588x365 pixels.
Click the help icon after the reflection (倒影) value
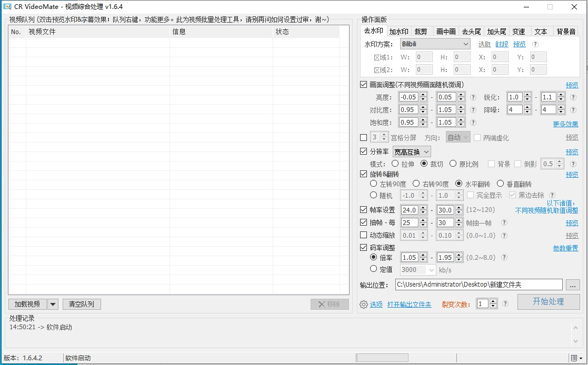[x=573, y=164]
